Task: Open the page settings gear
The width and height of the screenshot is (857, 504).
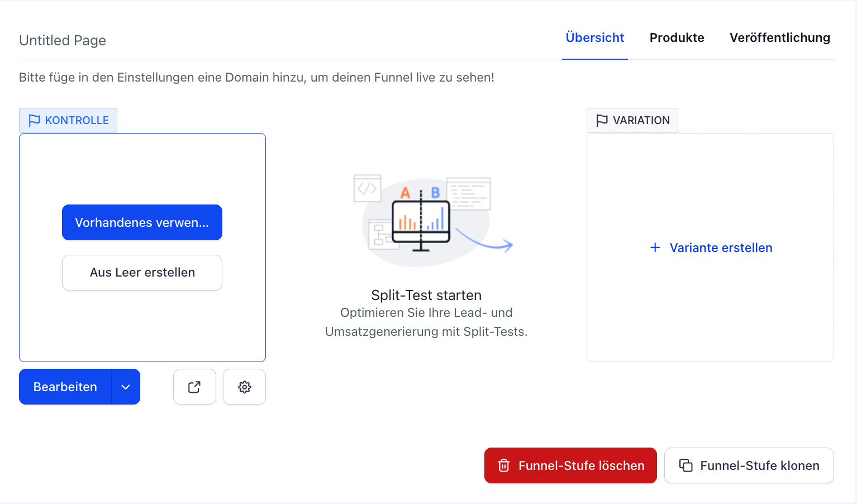Action: pos(244,386)
